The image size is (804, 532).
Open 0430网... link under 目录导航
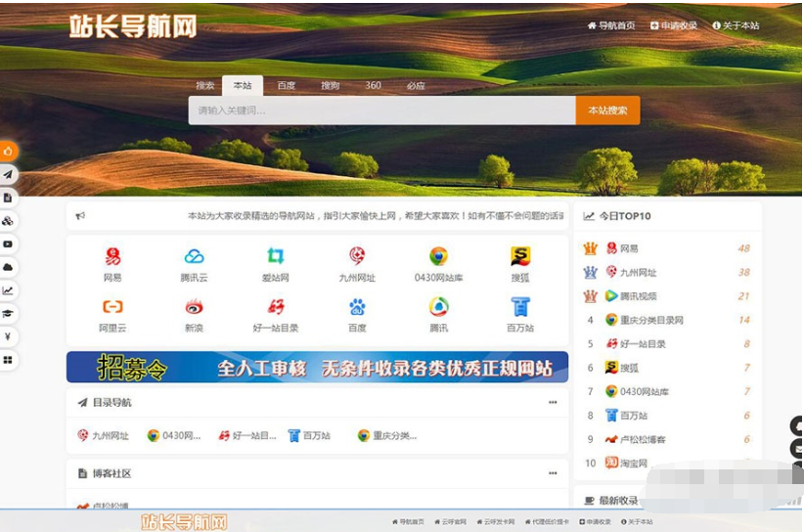tap(174, 435)
